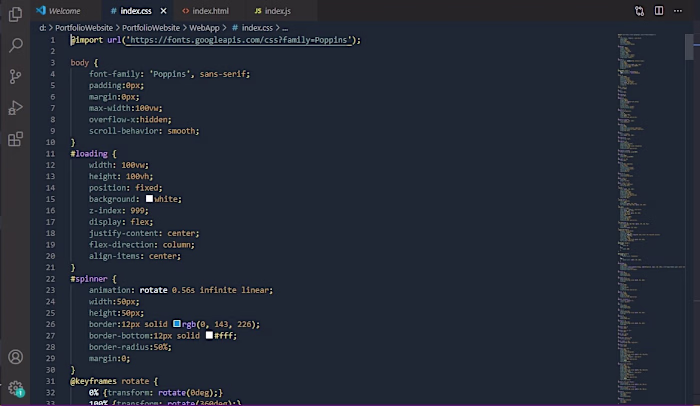Click the Open Changes compare icon
The image size is (700, 406).
pos(639,11)
